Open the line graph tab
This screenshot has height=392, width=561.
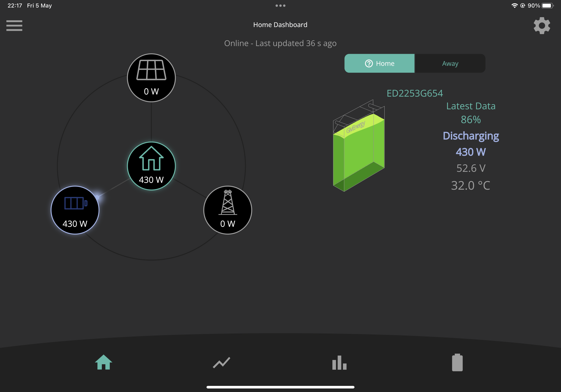coord(221,362)
